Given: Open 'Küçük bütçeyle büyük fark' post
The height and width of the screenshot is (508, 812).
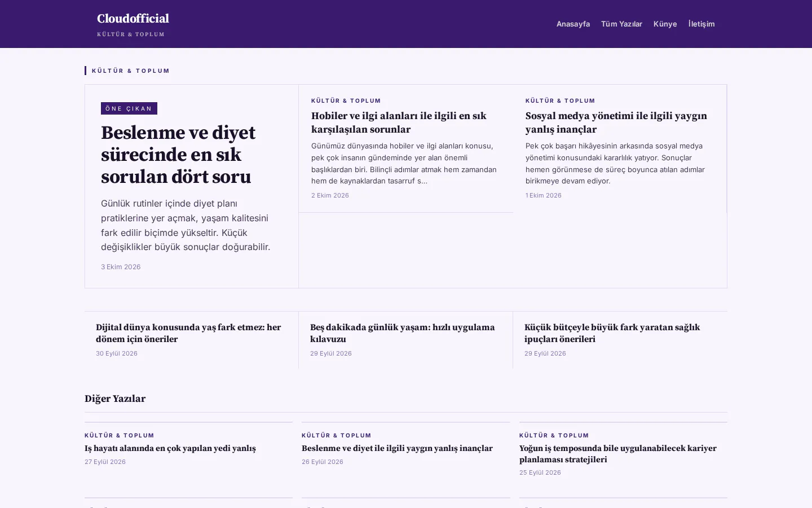Looking at the screenshot, I should pos(612,333).
